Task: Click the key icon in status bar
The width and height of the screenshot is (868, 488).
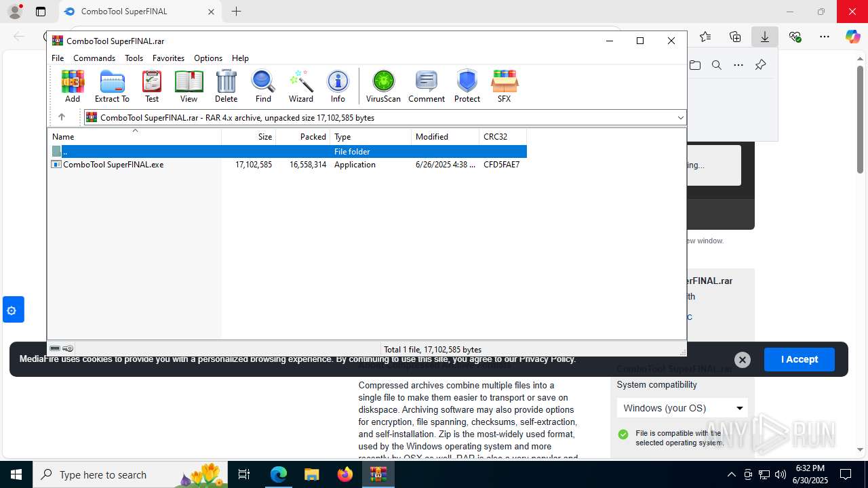Action: coord(68,348)
